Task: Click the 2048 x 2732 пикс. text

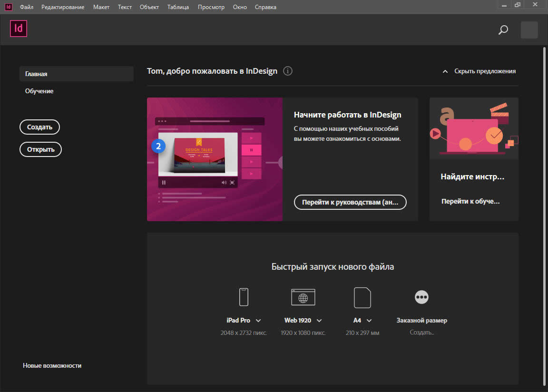Action: 244,333
